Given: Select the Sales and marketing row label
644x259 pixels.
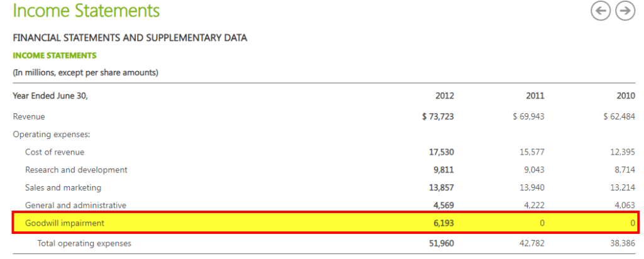Looking at the screenshot, I should pos(63,187).
